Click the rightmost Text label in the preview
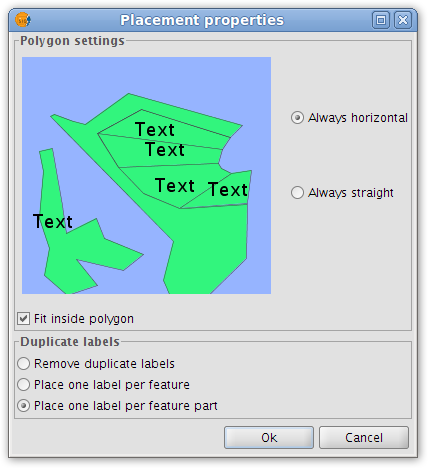 coord(228,190)
